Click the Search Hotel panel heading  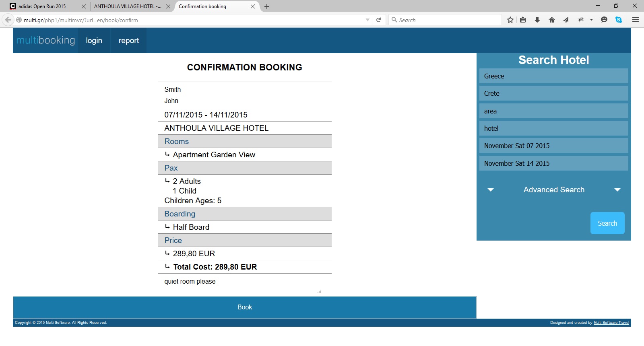(553, 60)
